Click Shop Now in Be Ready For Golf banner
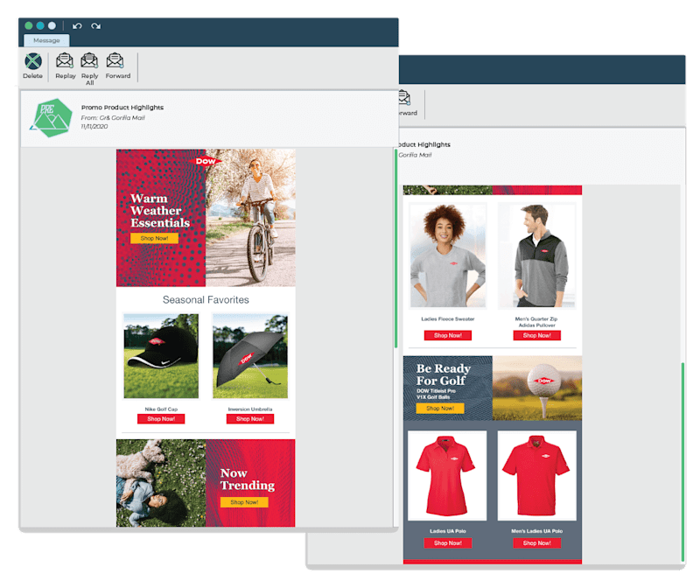The image size is (700, 588). tap(440, 408)
